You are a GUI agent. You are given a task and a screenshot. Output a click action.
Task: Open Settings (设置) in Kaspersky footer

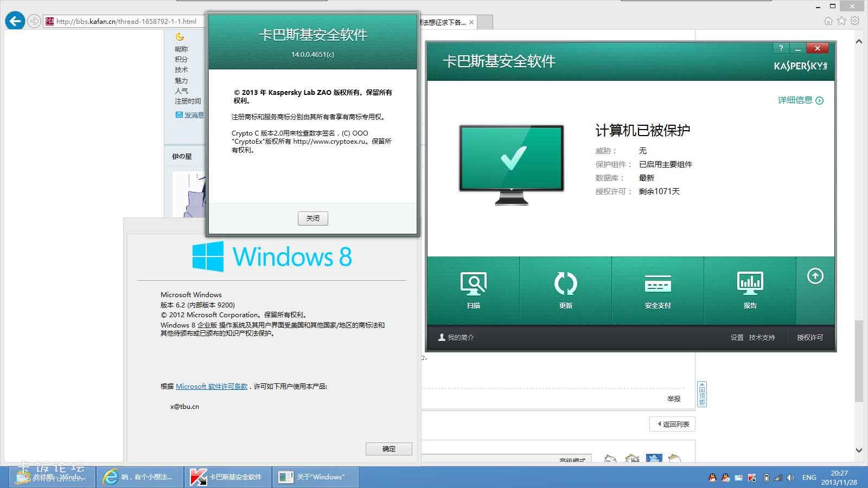737,337
